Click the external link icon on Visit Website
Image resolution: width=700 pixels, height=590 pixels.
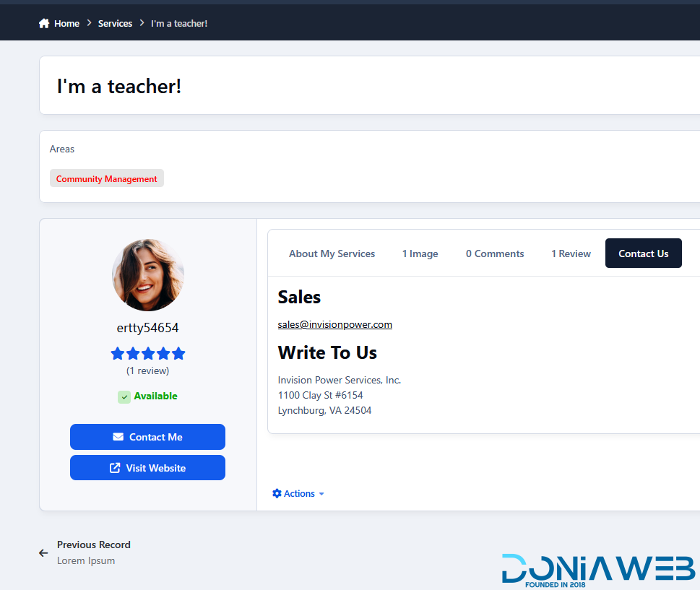pyautogui.click(x=115, y=468)
